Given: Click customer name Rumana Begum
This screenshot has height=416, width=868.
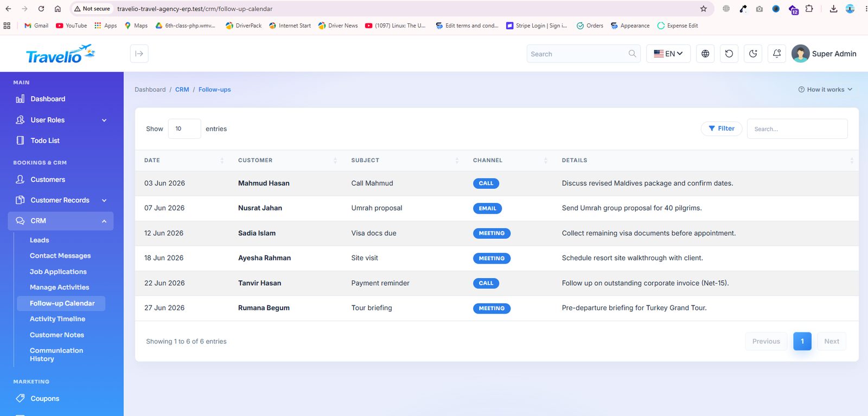Looking at the screenshot, I should pyautogui.click(x=264, y=308).
